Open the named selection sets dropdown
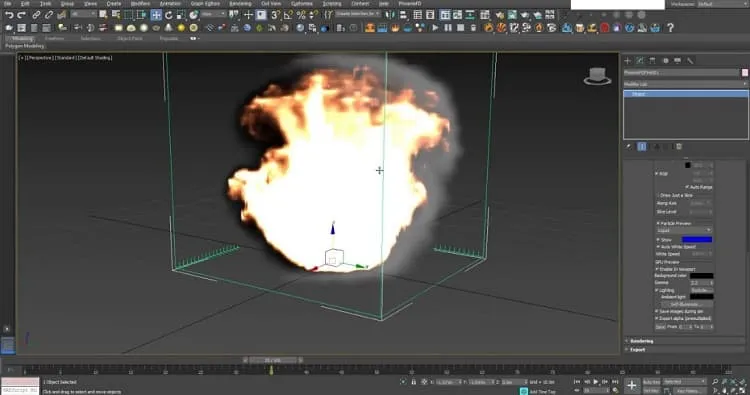The image size is (750, 395). click(x=358, y=14)
